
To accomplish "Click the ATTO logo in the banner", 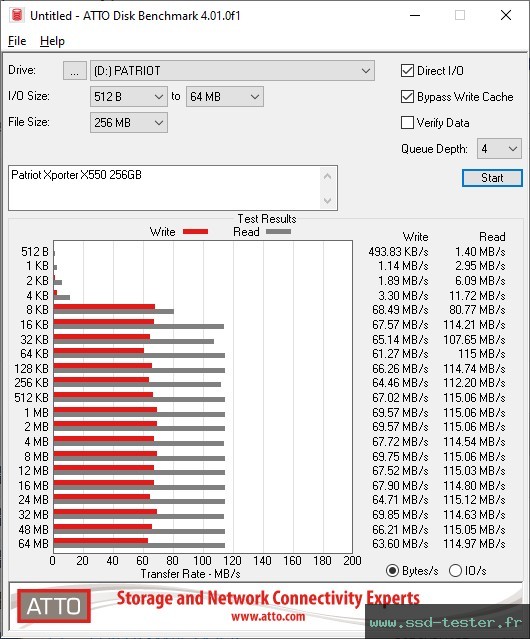I will [x=54, y=606].
